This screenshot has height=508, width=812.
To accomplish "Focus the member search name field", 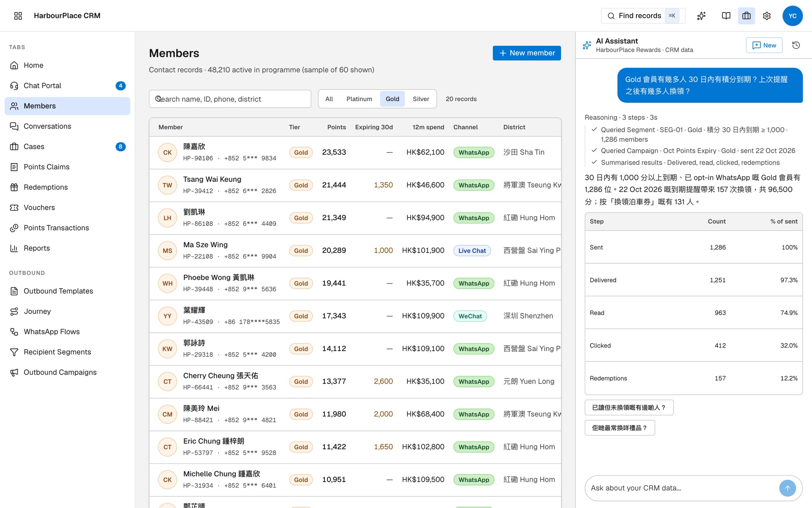I will 230,99.
